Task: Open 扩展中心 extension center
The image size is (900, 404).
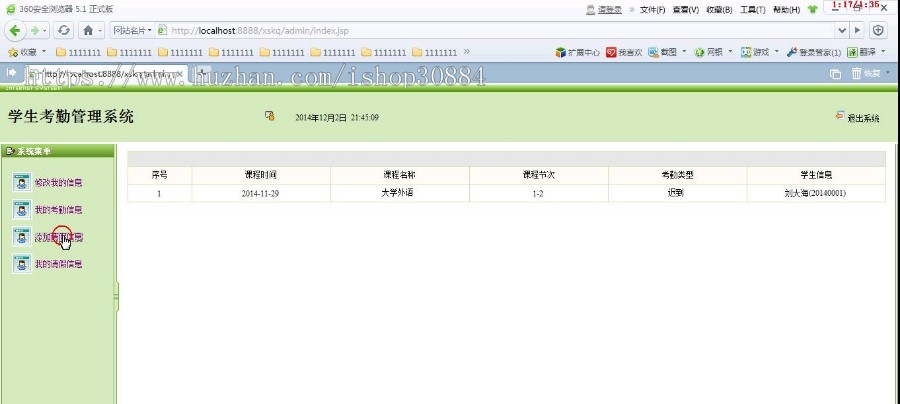Action: (577, 52)
